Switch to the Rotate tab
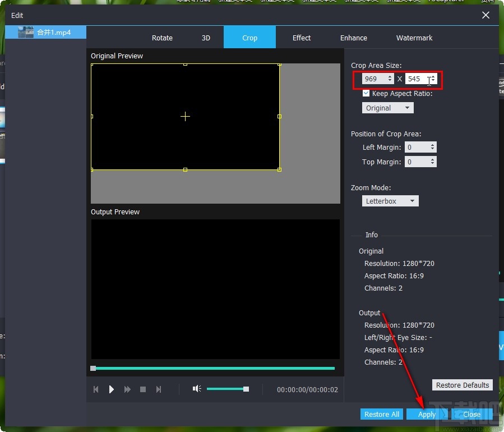This screenshot has height=432, width=504. 162,38
